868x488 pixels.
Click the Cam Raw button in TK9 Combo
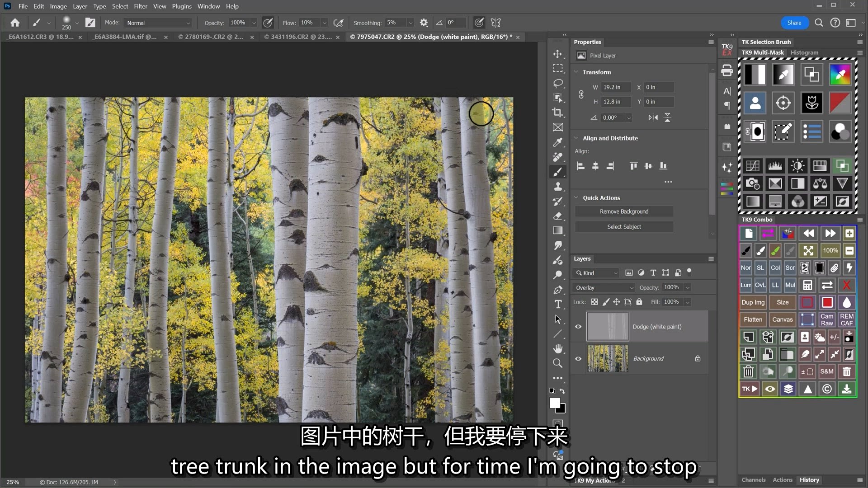point(826,319)
